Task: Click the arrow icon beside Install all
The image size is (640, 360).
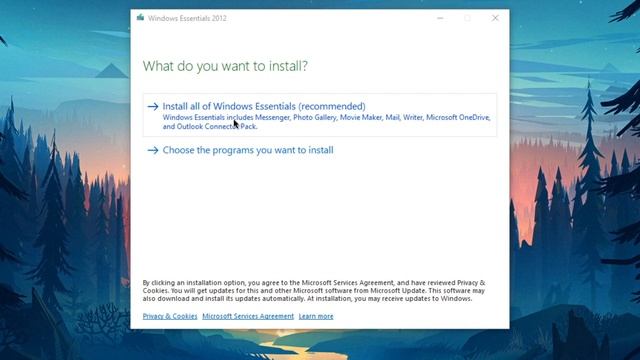Action: [153, 107]
